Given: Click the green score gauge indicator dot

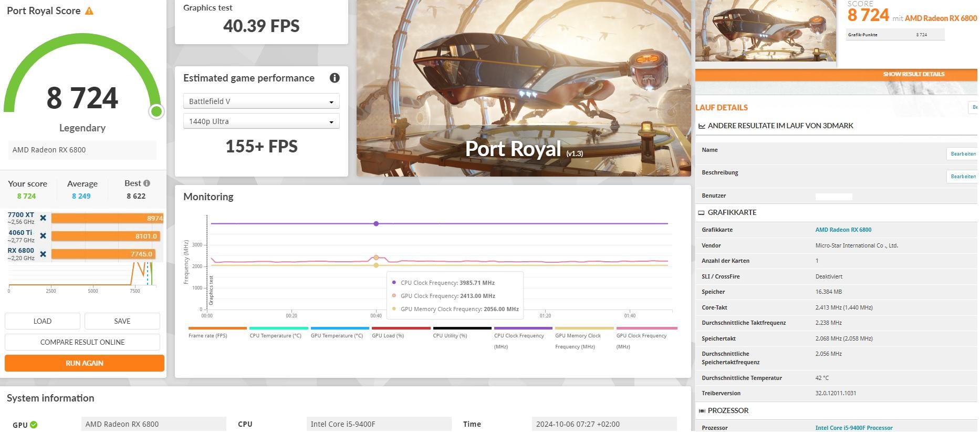Looking at the screenshot, I should 156,111.
